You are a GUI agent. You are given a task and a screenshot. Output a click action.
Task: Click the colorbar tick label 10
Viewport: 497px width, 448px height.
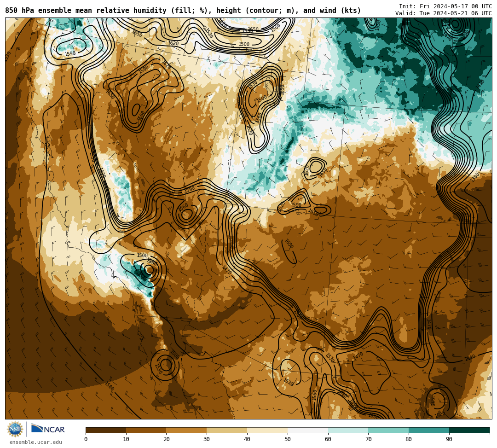tap(126, 439)
